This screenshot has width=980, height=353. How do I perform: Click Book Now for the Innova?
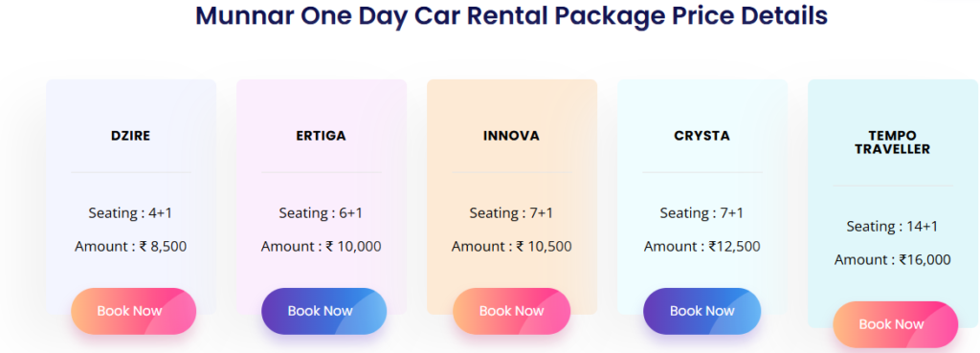pyautogui.click(x=511, y=311)
